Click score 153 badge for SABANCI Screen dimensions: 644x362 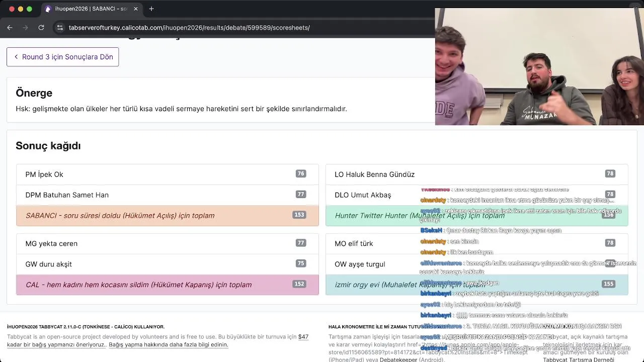299,215
